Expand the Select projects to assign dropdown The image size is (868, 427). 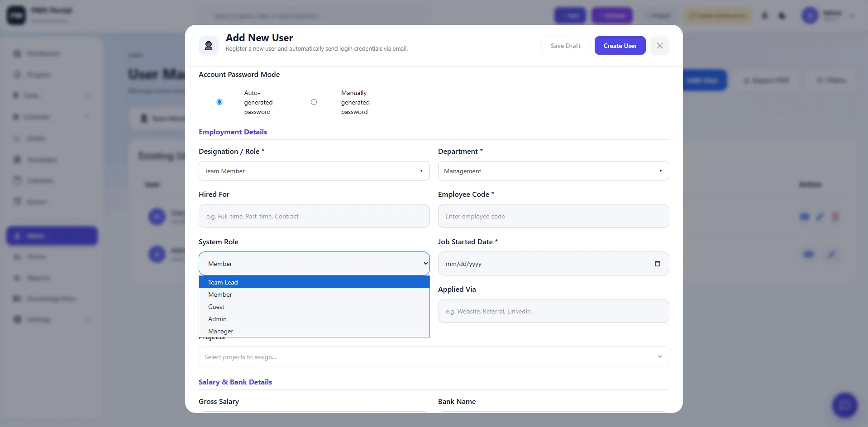tap(434, 357)
